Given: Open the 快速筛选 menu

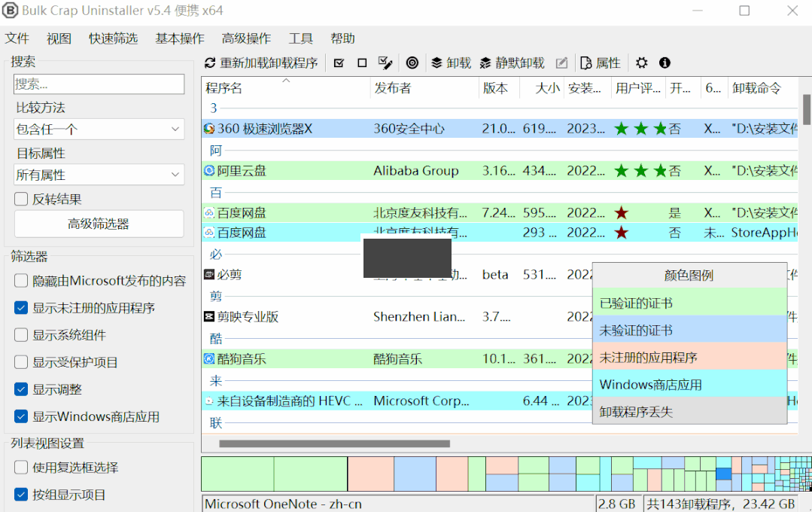Looking at the screenshot, I should [113, 38].
